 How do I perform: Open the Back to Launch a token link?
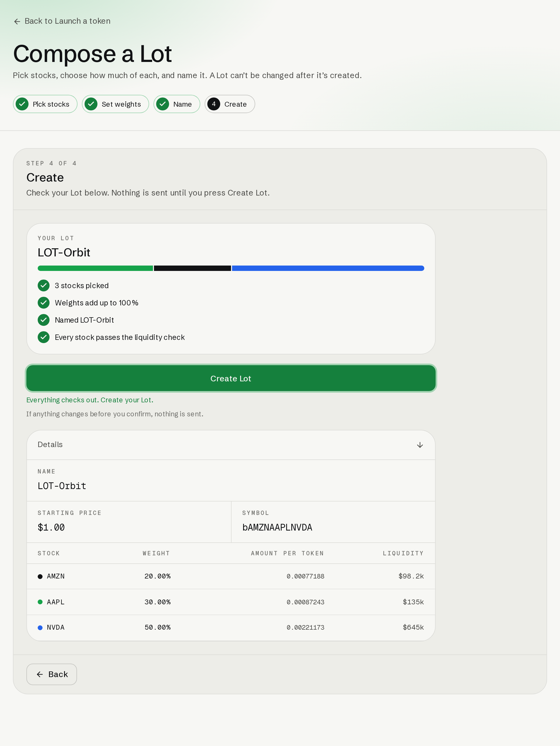pos(62,21)
